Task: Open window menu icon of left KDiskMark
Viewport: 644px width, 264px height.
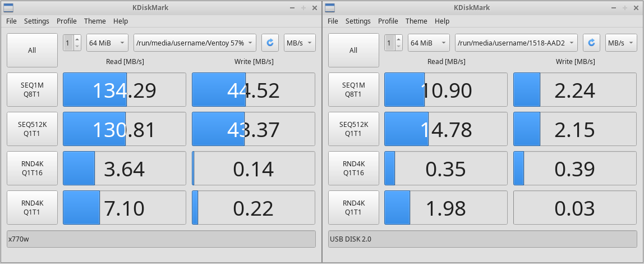Action: (x=8, y=7)
